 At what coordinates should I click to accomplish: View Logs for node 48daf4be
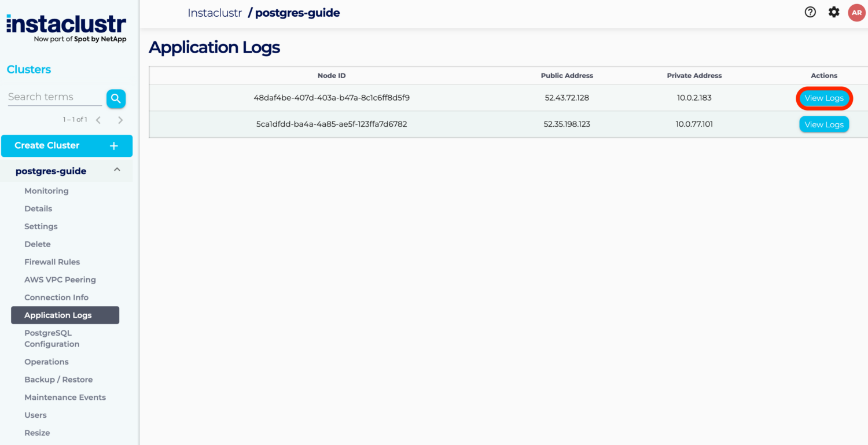click(824, 98)
